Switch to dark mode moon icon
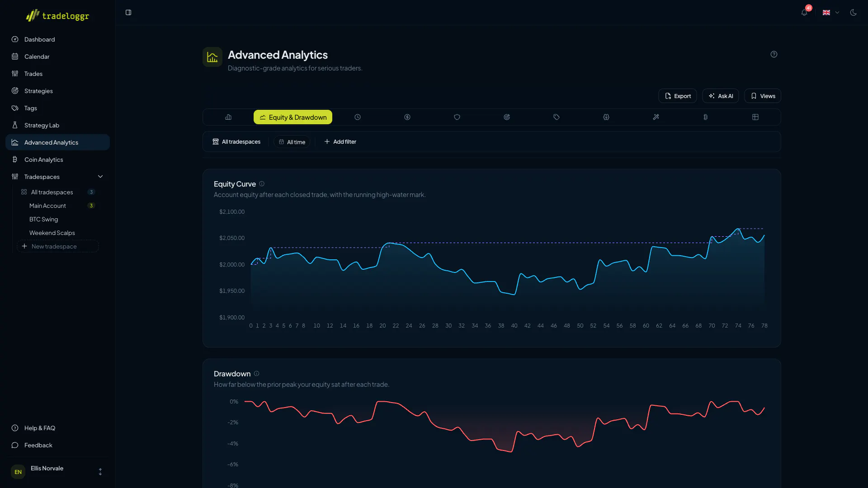 853,13
